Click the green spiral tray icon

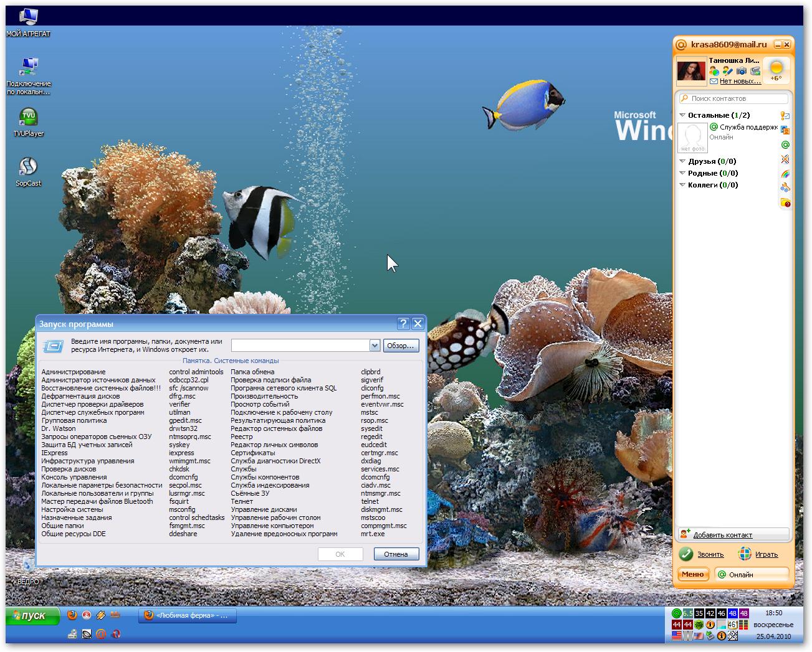pyautogui.click(x=677, y=613)
